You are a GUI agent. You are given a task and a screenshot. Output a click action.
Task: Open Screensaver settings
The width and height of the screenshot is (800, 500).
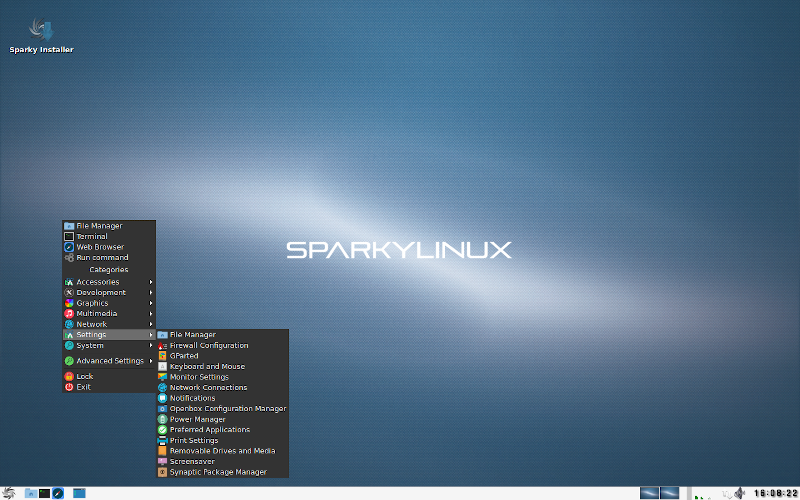(x=222, y=462)
